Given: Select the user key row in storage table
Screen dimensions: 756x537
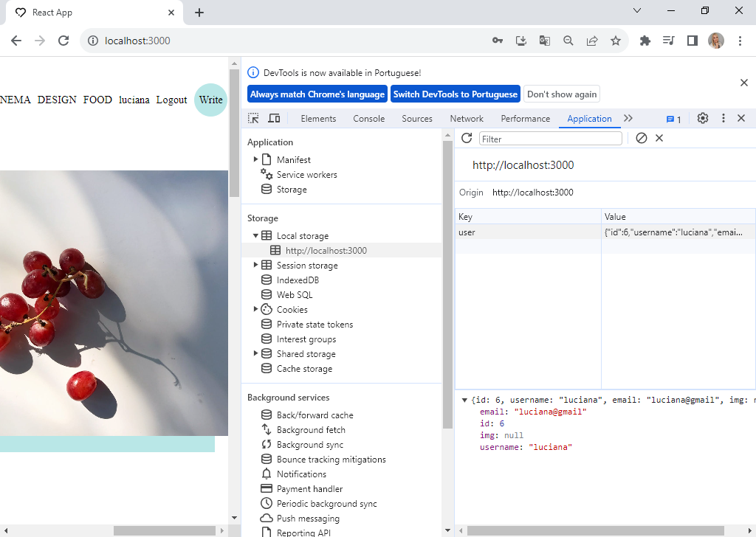Looking at the screenshot, I should click(x=605, y=232).
